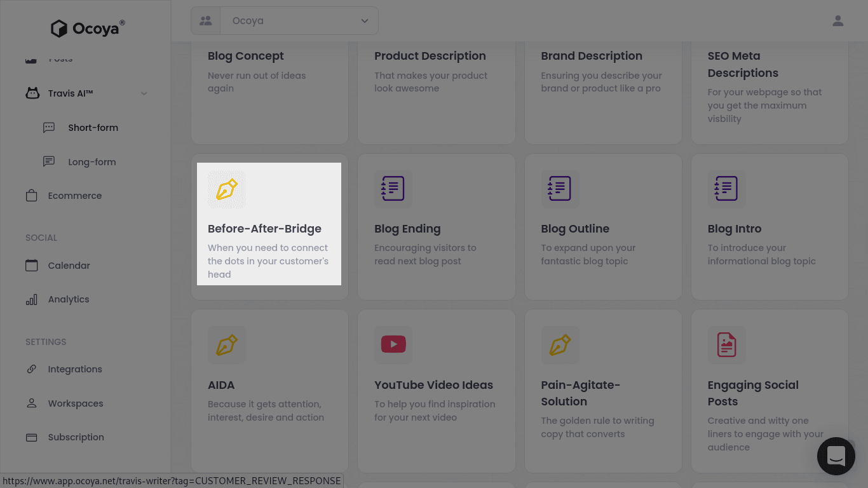
Task: Open the YouTube Video Ideas title
Action: tap(433, 385)
